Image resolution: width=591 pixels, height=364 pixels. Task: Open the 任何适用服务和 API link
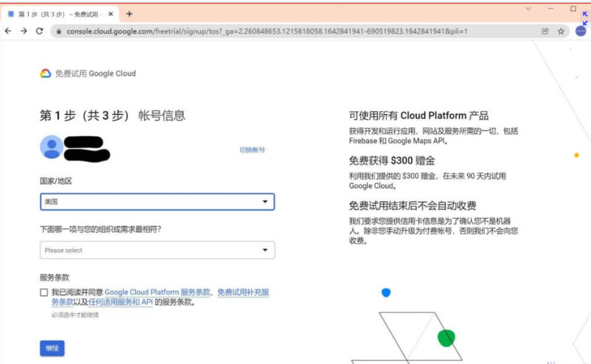tap(120, 302)
